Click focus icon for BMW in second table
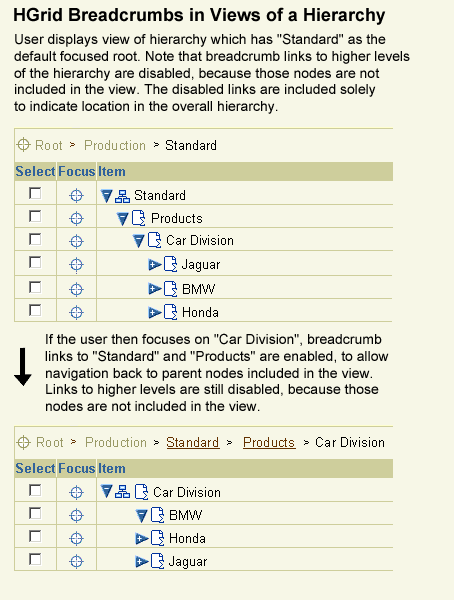The width and height of the screenshot is (454, 600). coord(76,515)
